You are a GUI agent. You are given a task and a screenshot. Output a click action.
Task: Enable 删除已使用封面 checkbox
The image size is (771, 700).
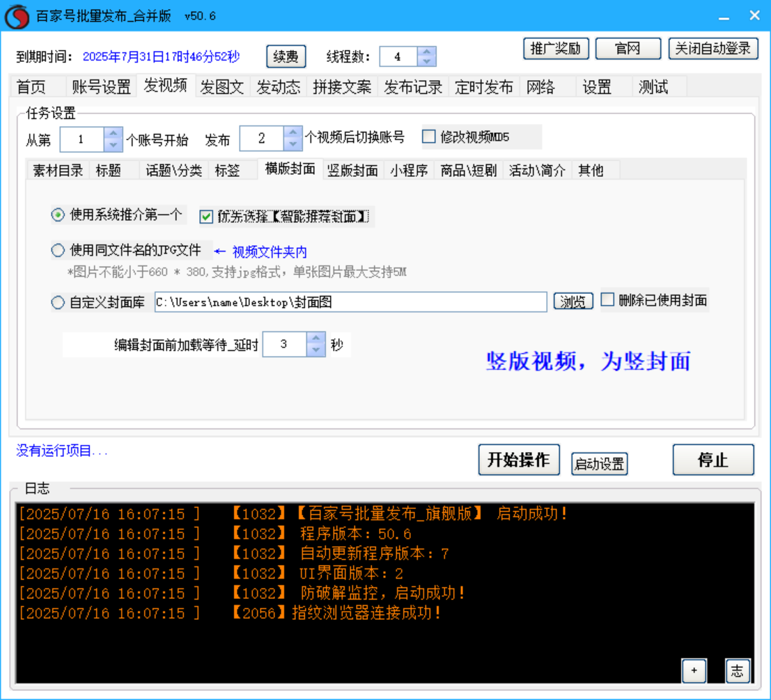coord(608,300)
